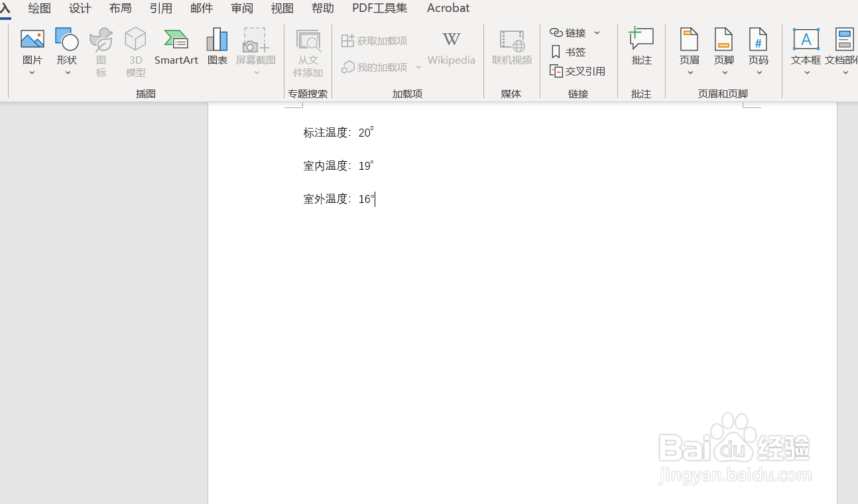Screen dimensions: 858x504
Task: Open 我的加载项 (My Add-ins)
Action: pyautogui.click(x=375, y=67)
